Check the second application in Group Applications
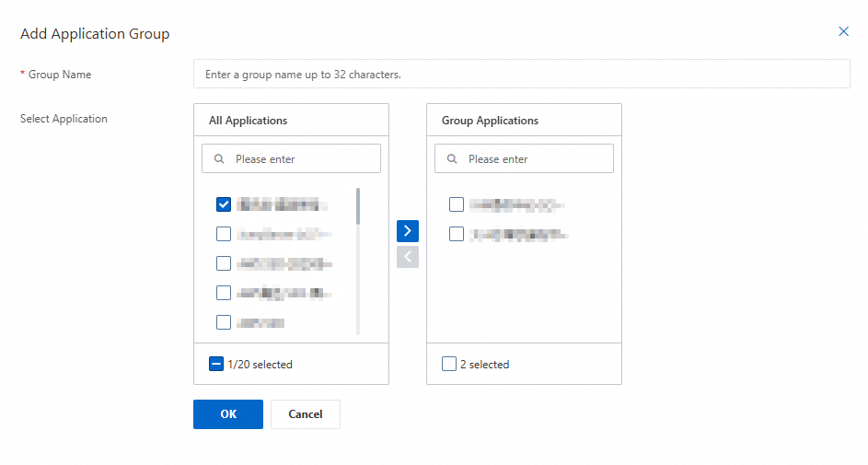This screenshot has width=868, height=465. pos(457,234)
